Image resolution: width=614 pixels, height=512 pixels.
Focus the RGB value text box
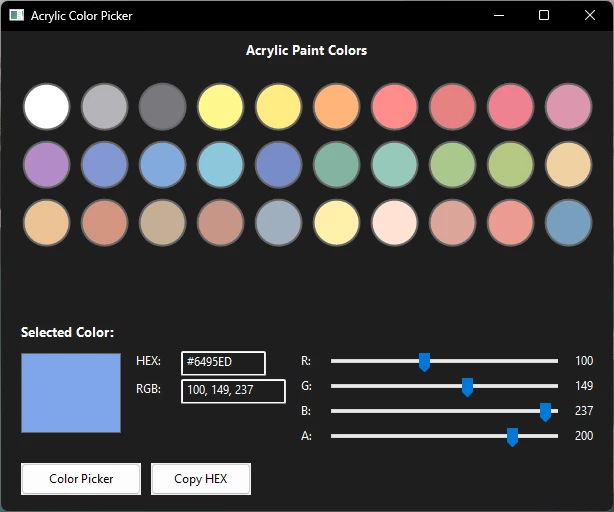pos(233,390)
